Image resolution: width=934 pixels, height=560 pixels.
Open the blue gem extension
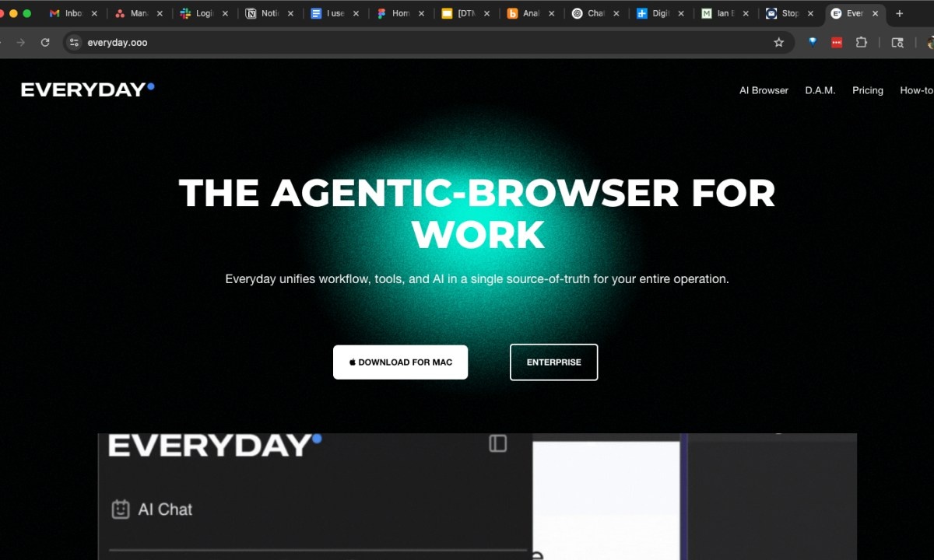pyautogui.click(x=813, y=43)
